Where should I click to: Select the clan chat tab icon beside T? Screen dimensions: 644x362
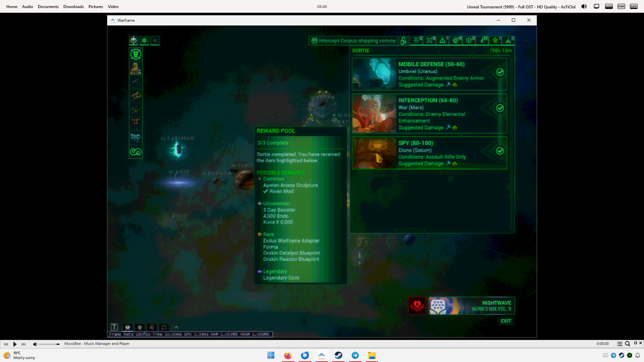[127, 327]
